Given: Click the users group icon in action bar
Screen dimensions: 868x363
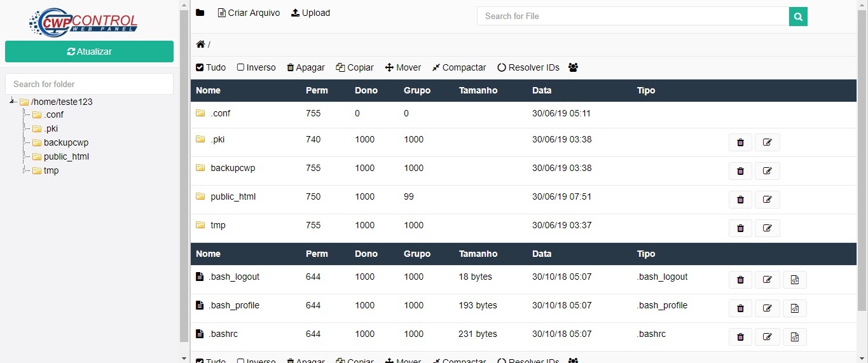Looking at the screenshot, I should point(573,67).
